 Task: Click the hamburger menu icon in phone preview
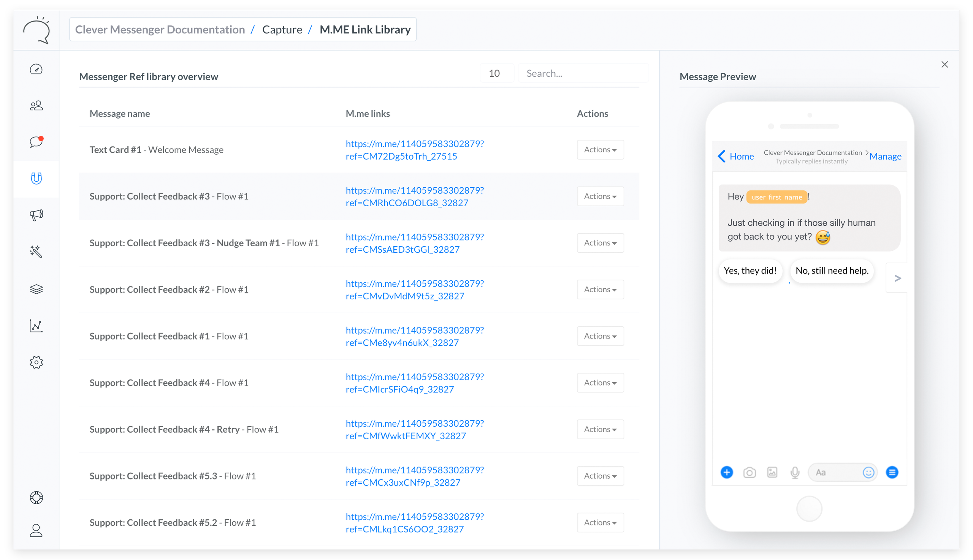892,472
